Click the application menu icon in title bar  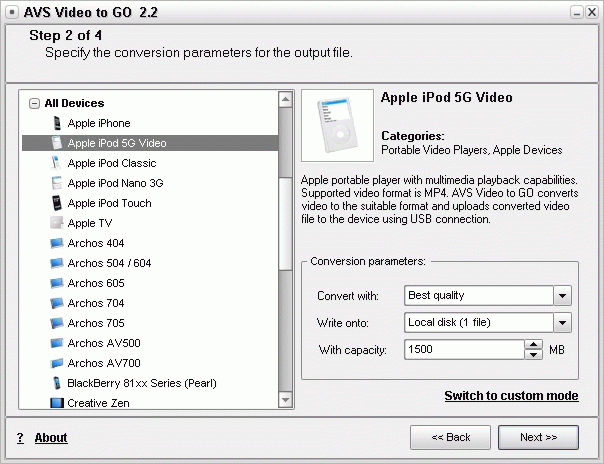(x=12, y=12)
